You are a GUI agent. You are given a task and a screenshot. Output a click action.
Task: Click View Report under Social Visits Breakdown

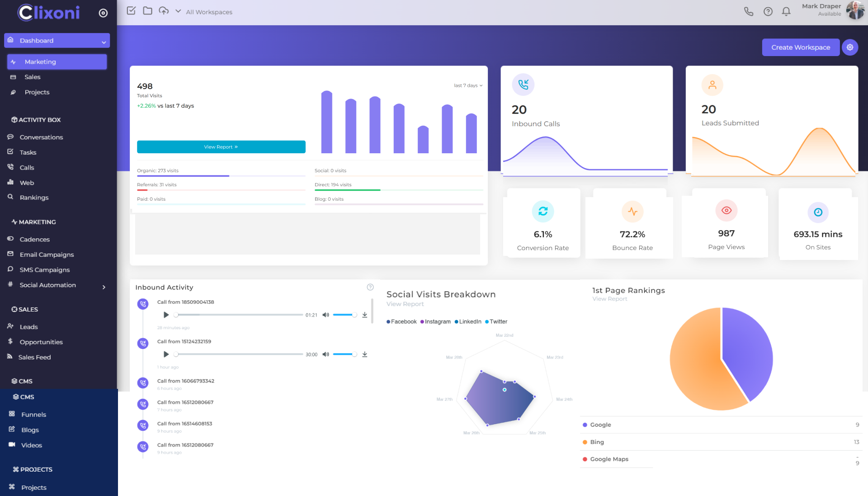[405, 304]
